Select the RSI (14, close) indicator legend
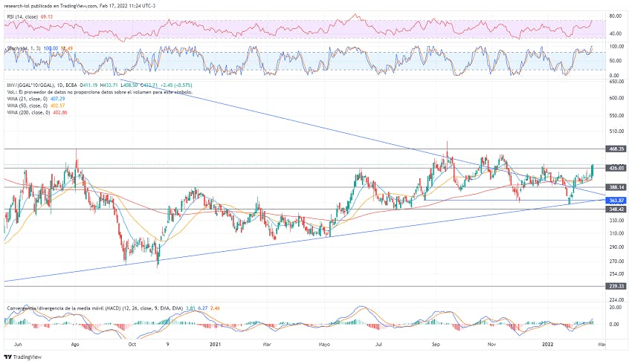 coord(22,17)
